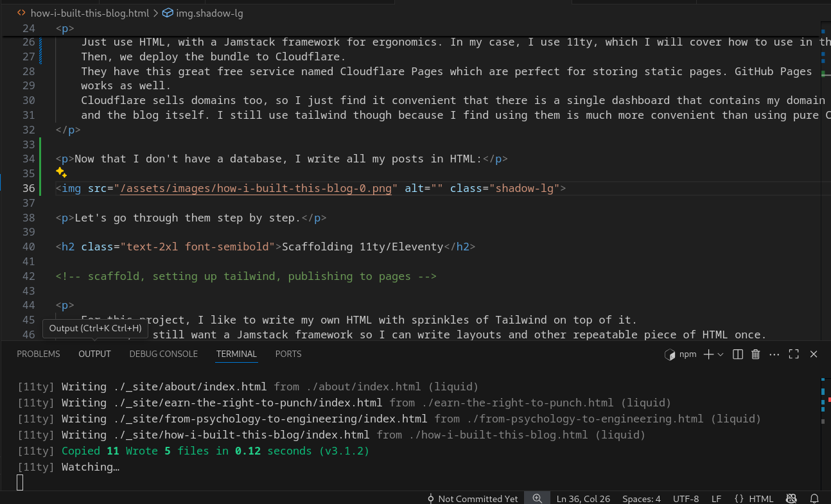Kill terminal with the trash icon
Viewport: 831px width, 504px height.
[756, 354]
